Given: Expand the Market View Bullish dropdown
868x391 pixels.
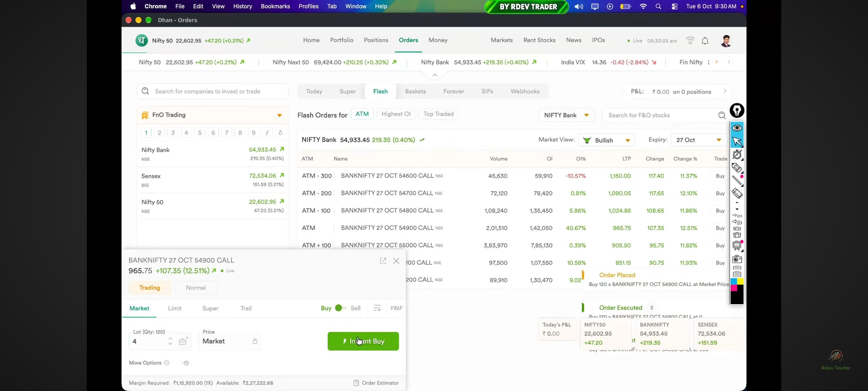Looking at the screenshot, I should coord(606,140).
